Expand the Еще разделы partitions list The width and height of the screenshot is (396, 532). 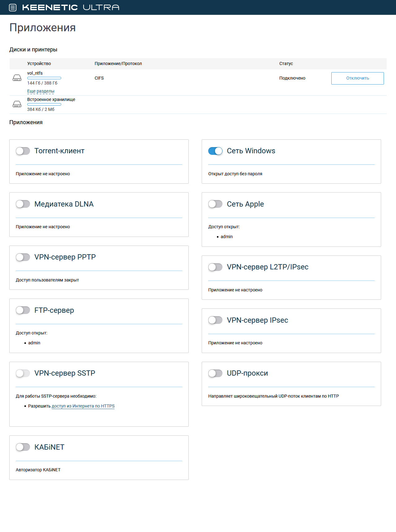click(41, 91)
